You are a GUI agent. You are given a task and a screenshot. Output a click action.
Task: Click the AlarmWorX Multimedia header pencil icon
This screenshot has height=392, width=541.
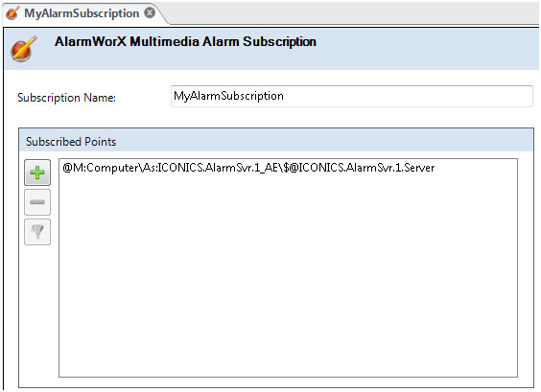(23, 49)
